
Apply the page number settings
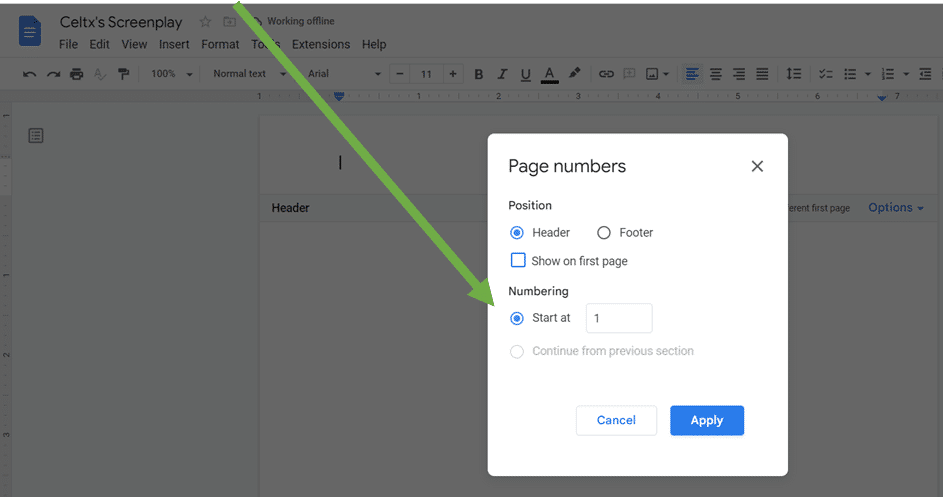[x=707, y=421]
